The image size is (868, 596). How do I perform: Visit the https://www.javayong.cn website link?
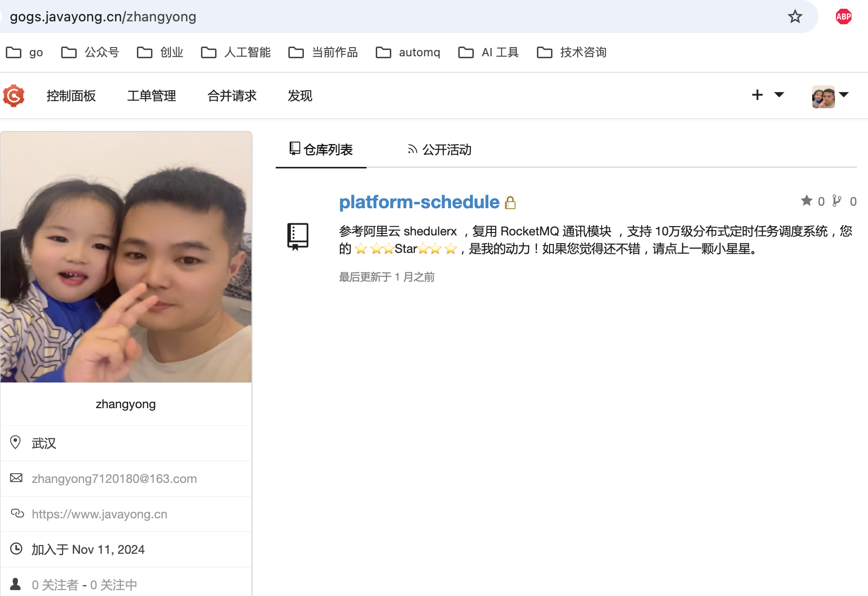point(100,514)
